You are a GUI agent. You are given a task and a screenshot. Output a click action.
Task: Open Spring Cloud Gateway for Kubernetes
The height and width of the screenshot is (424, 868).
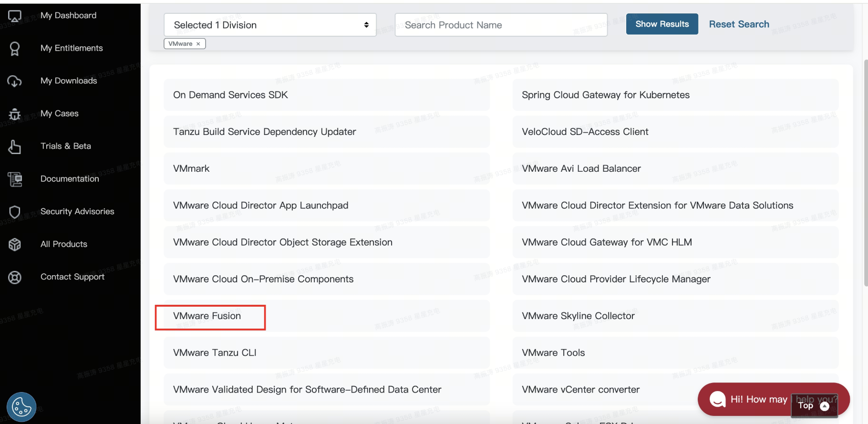(675, 95)
